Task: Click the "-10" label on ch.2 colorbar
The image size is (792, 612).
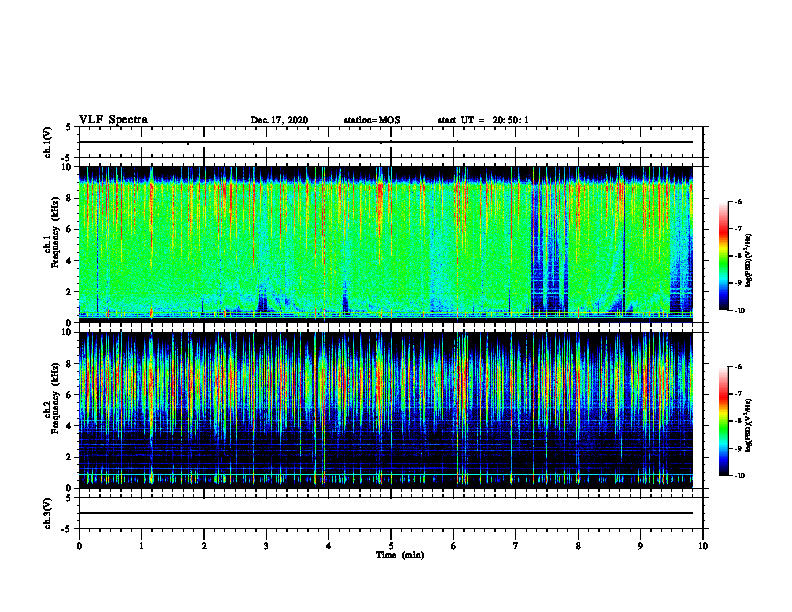Action: (x=739, y=476)
